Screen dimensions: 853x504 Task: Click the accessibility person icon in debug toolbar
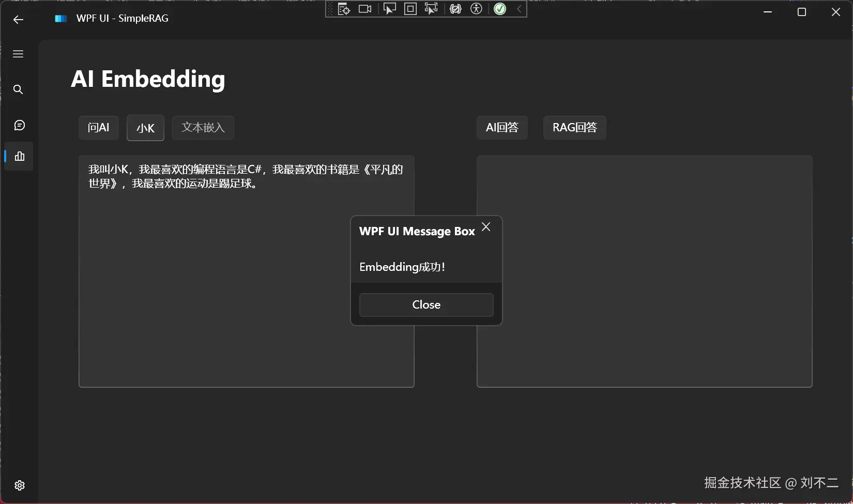pyautogui.click(x=477, y=9)
